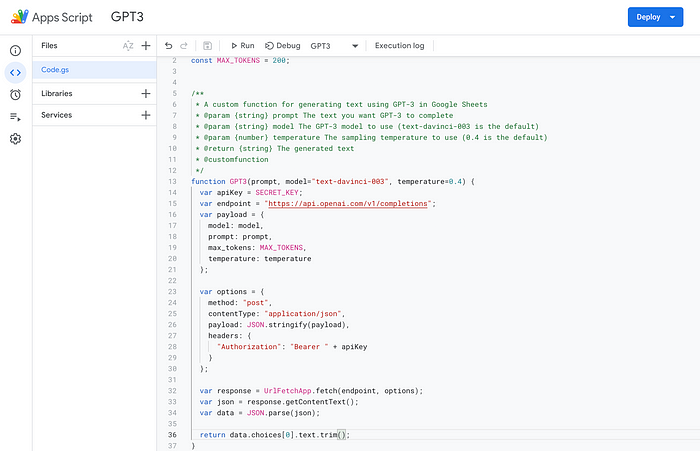Open the Triggers alarm clock icon
The height and width of the screenshot is (451, 700).
pos(15,95)
